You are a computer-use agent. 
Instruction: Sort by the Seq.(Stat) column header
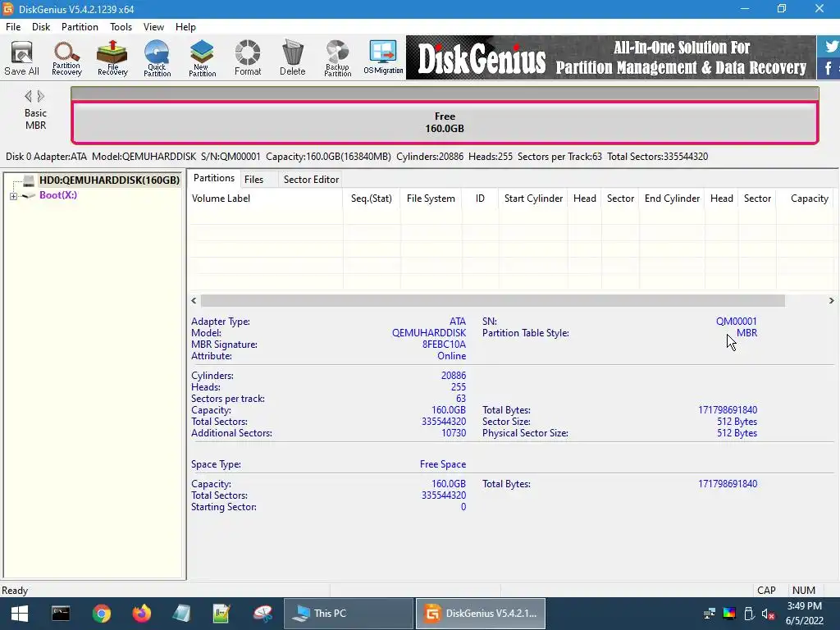coord(372,199)
